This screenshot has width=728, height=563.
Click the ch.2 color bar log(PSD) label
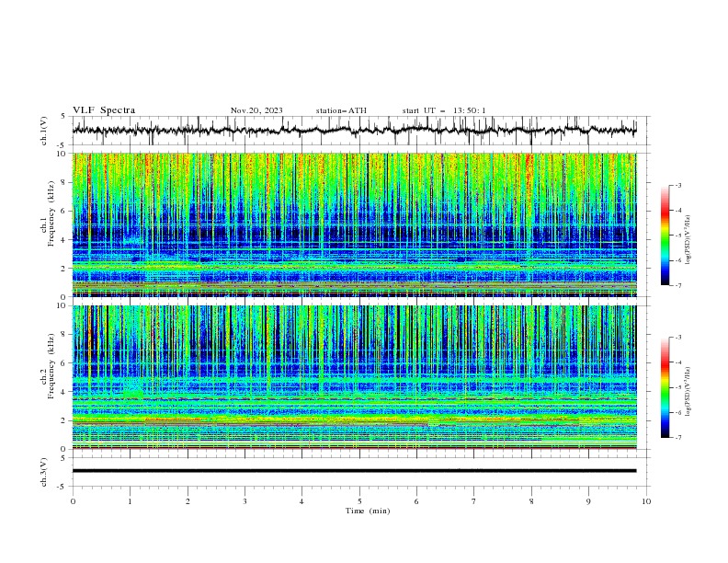(688, 391)
